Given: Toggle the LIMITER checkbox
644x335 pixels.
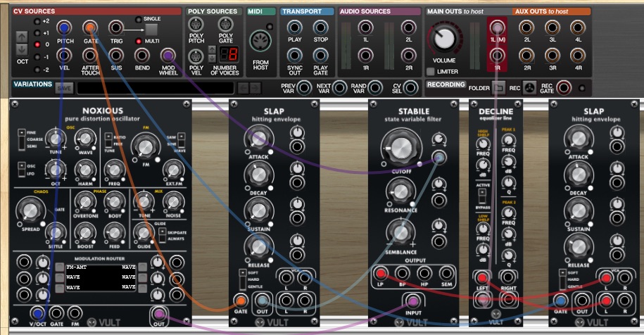Looking at the screenshot, I should 431,72.
